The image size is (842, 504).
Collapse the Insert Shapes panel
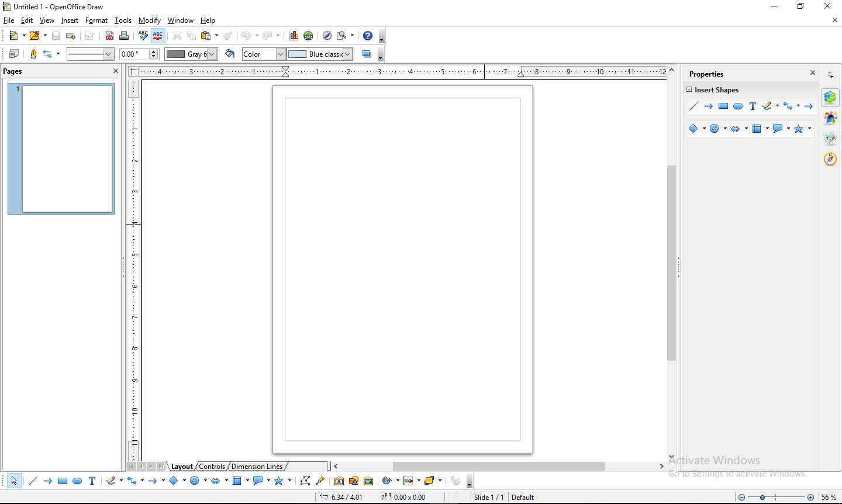click(689, 89)
